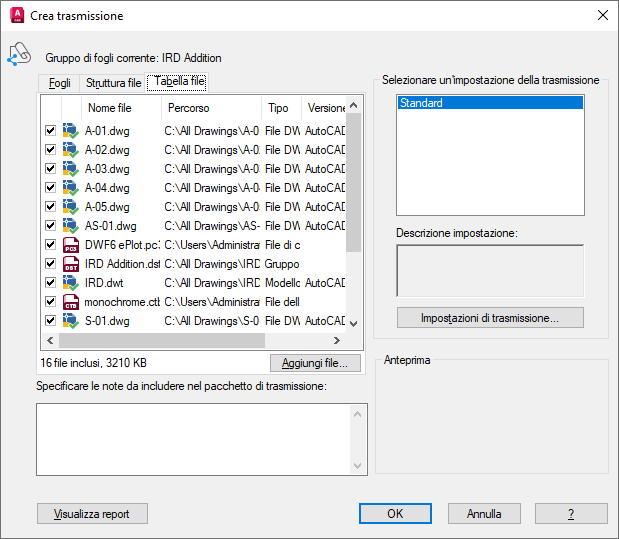Viewport: 619px width, 539px height.
Task: Click the horizontal scrollbar thumb in file table
Action: [x=162, y=340]
